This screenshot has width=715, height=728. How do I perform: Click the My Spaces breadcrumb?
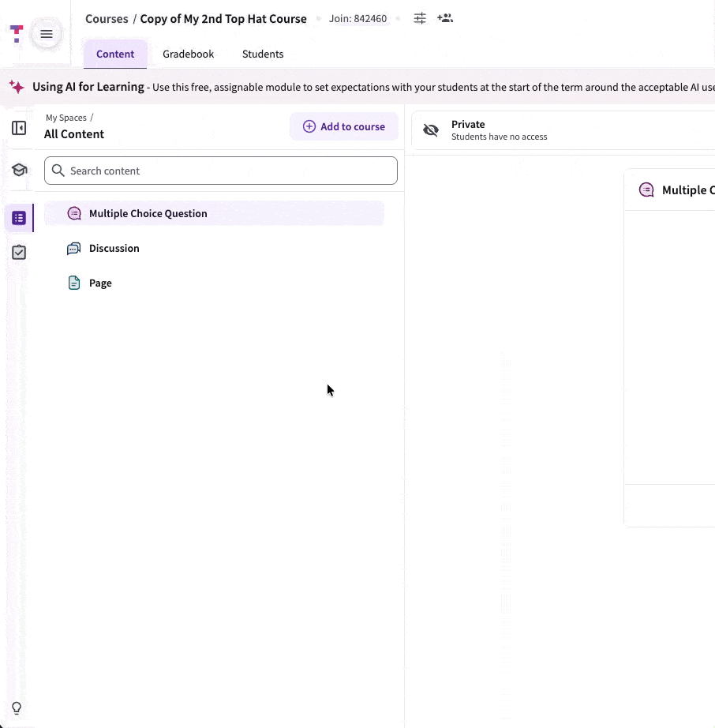[x=66, y=117]
